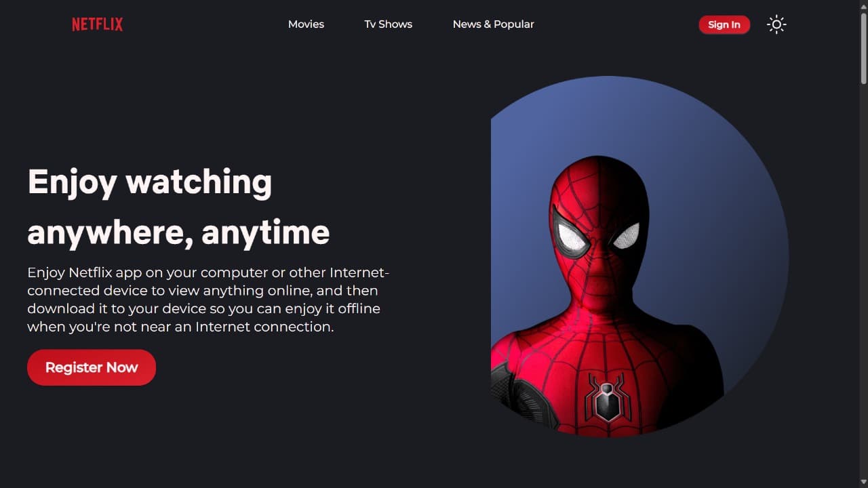Viewport: 868px width, 488px height.
Task: Click the Netflix logo
Action: click(x=98, y=24)
